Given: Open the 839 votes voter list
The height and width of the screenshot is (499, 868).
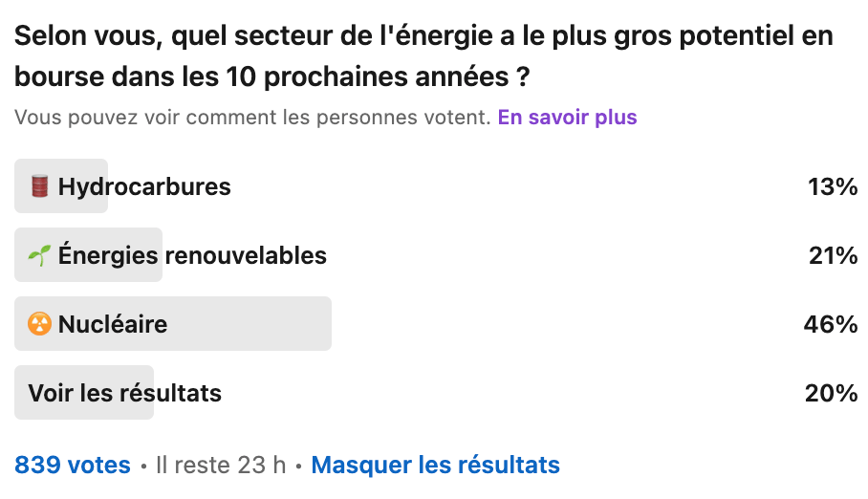Looking at the screenshot, I should pyautogui.click(x=73, y=465).
